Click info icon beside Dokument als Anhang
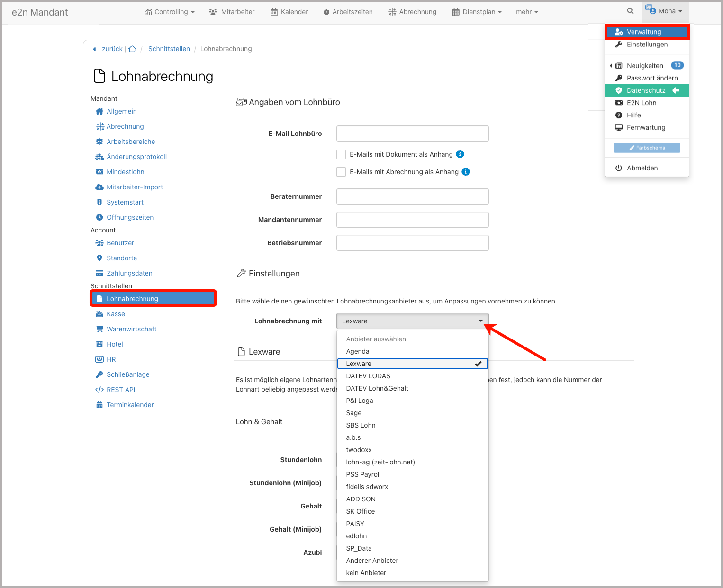 (460, 154)
